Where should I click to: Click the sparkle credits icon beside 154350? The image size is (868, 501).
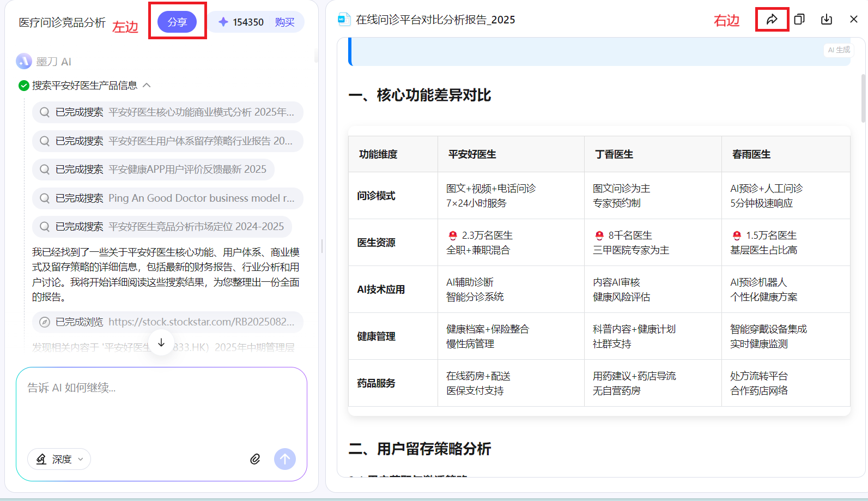pos(223,22)
